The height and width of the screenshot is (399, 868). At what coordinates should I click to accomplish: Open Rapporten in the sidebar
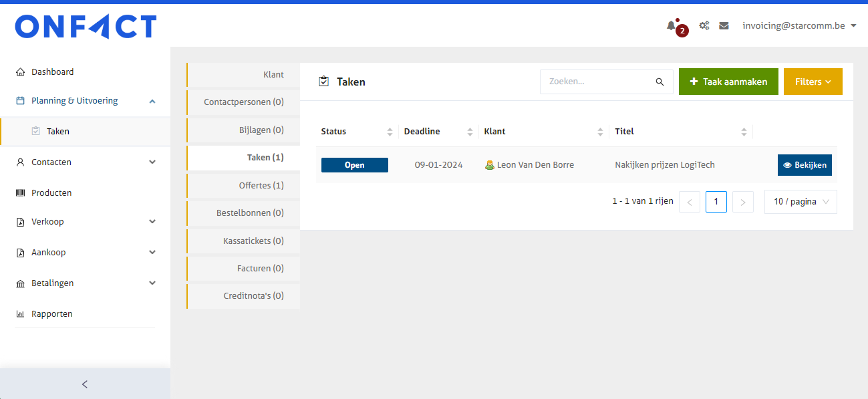[x=51, y=314]
